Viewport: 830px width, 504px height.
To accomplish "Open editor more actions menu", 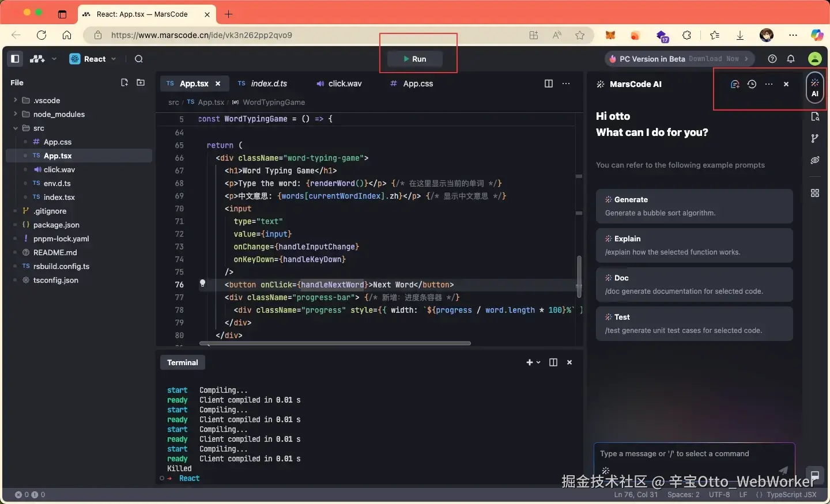I will (566, 84).
